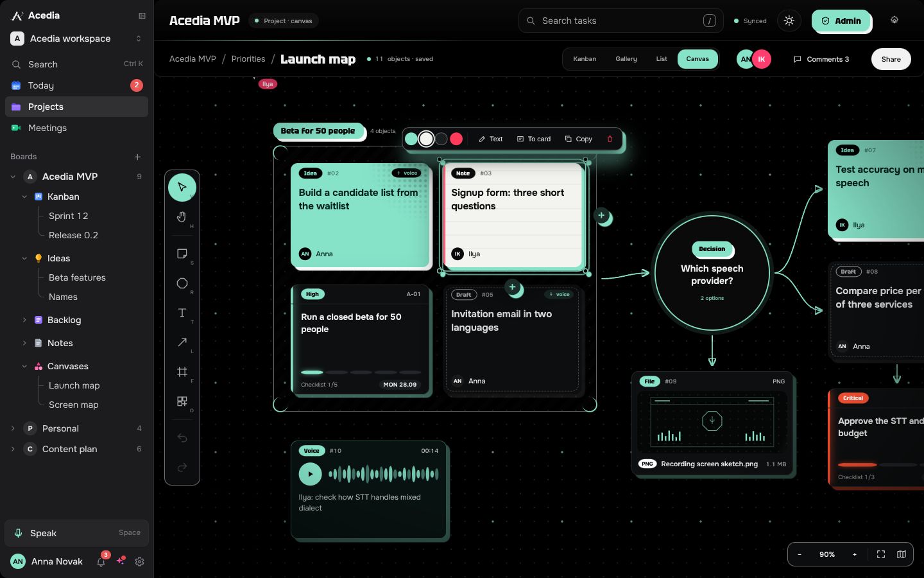Select the arrow line tool
Image resolution: width=924 pixels, height=578 pixels.
182,342
